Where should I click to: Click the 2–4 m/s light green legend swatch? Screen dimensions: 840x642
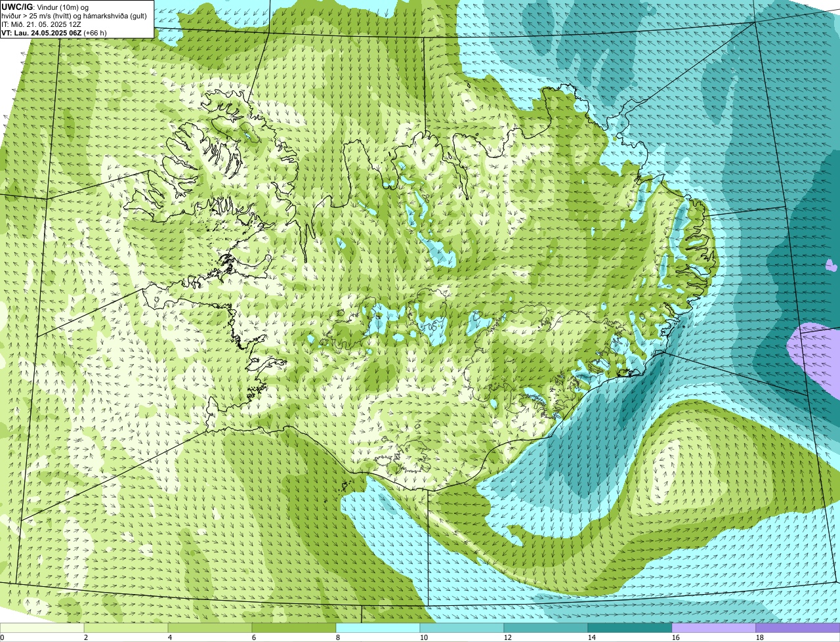point(126,628)
